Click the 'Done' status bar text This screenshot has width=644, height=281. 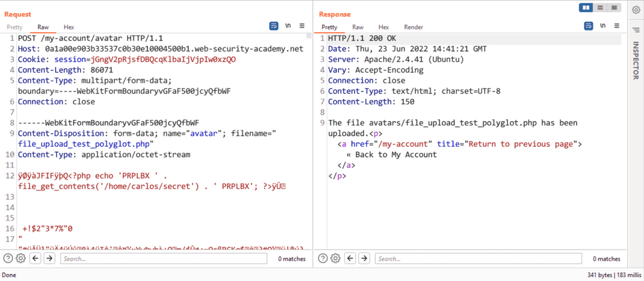[x=9, y=275]
